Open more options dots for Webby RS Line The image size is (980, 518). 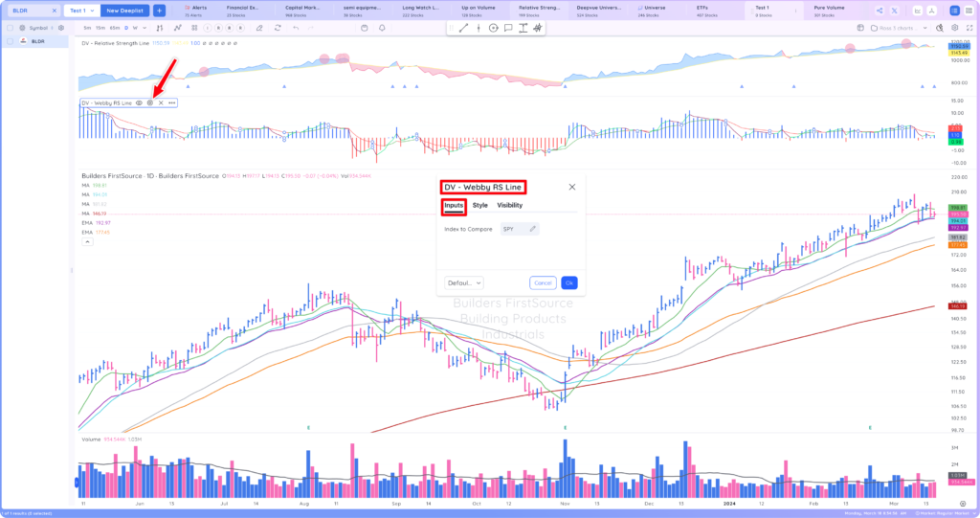[172, 102]
